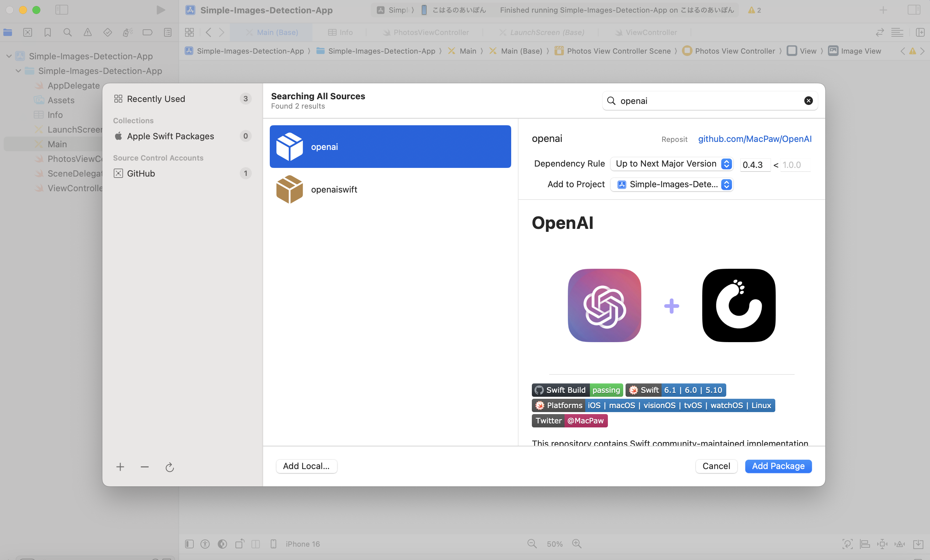
Task: Click the zoom in icon in canvas bar
Action: click(x=576, y=543)
